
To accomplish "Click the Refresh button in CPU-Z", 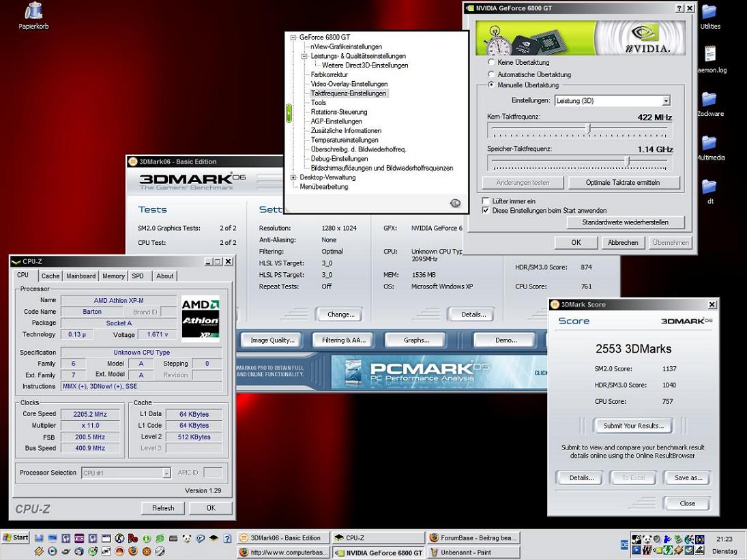I will click(163, 508).
